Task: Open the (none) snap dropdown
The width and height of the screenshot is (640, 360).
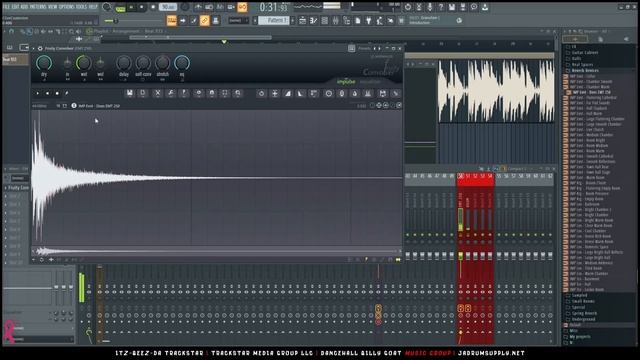Action: (238, 20)
